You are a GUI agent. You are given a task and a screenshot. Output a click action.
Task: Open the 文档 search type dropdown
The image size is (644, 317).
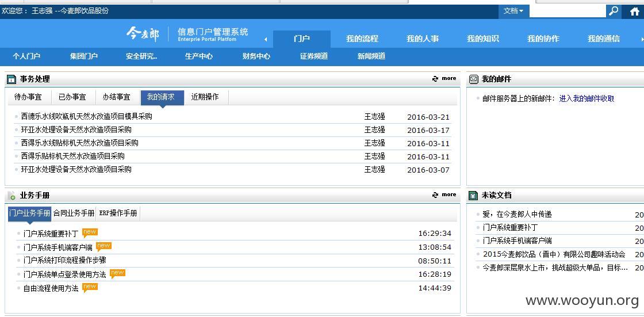(513, 11)
